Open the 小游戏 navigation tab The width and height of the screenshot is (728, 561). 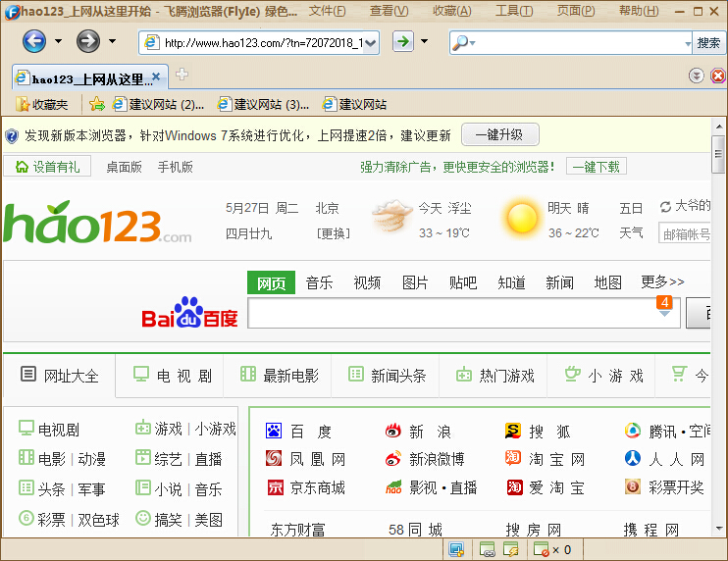click(x=603, y=375)
